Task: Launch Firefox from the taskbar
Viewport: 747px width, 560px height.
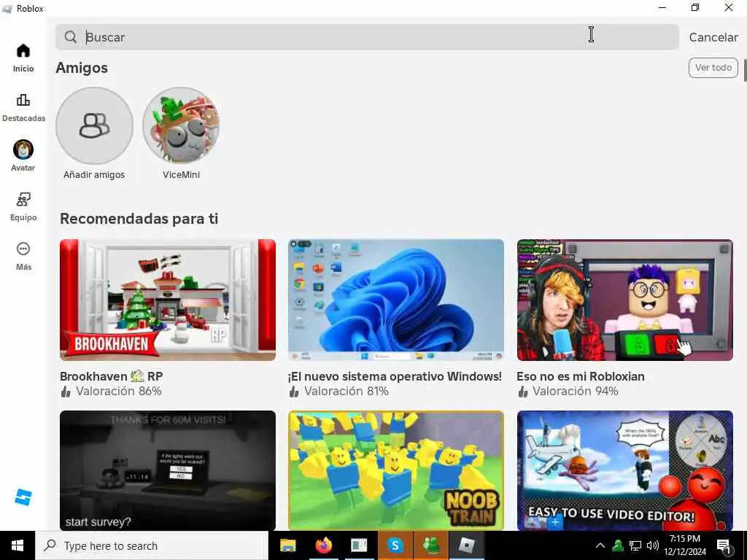Action: pyautogui.click(x=323, y=545)
